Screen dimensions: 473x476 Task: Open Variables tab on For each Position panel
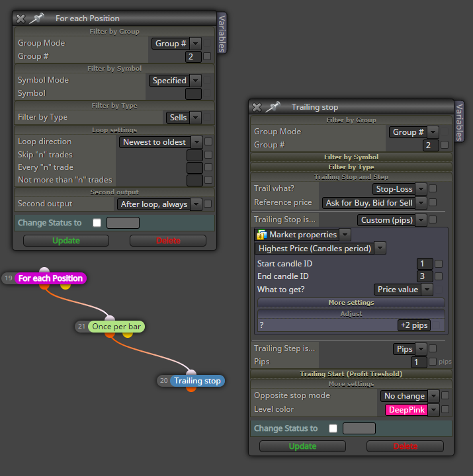pyautogui.click(x=222, y=34)
